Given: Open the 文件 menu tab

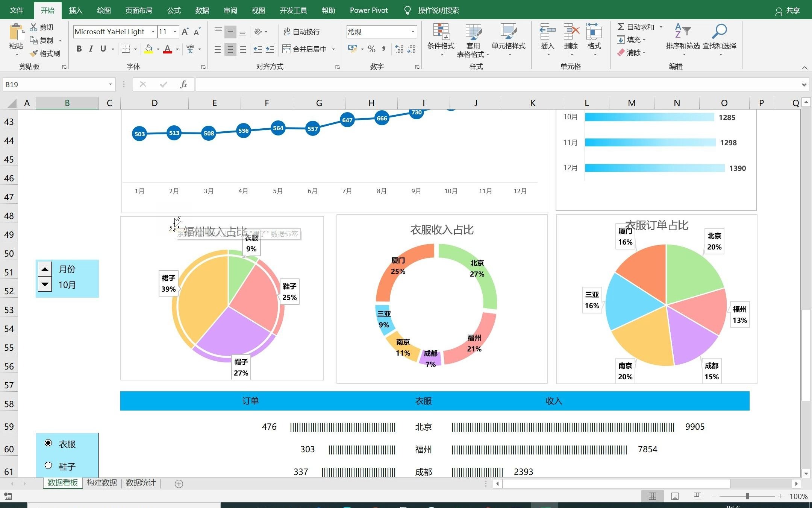Looking at the screenshot, I should [x=17, y=10].
